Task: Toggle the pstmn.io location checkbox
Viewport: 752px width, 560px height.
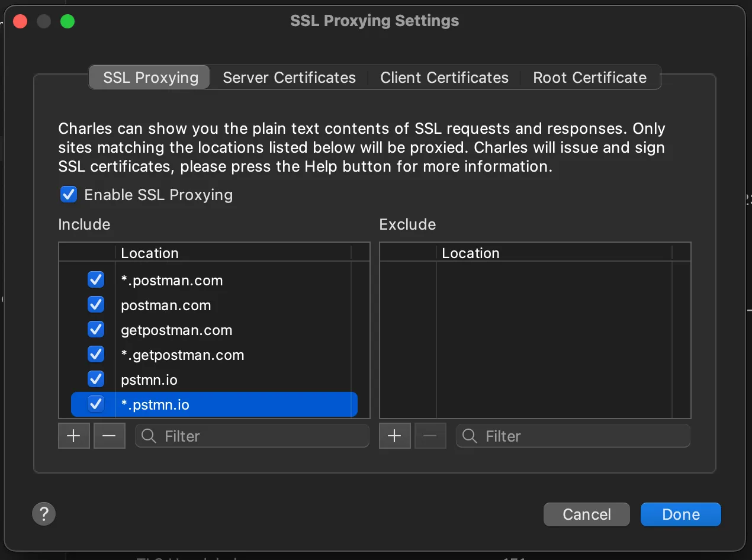Action: [96, 379]
